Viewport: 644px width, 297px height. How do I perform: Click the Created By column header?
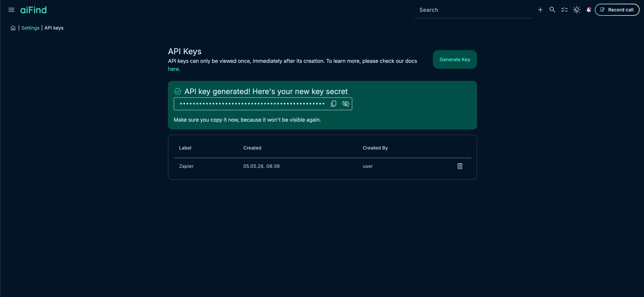(375, 148)
